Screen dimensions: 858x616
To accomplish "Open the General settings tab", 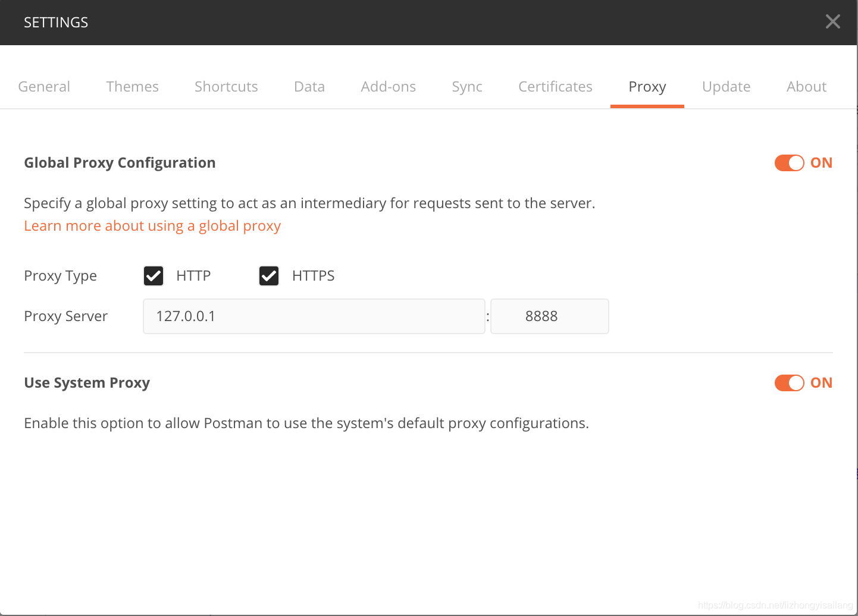I will [44, 87].
